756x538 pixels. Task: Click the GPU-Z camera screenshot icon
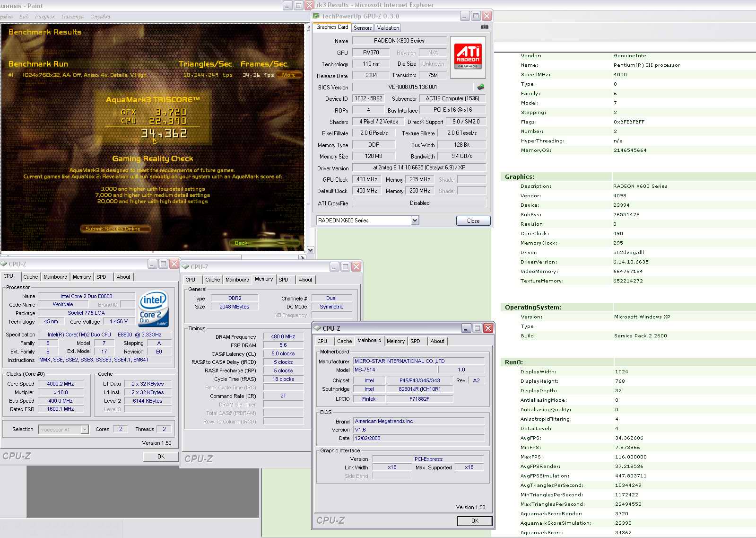tap(484, 27)
